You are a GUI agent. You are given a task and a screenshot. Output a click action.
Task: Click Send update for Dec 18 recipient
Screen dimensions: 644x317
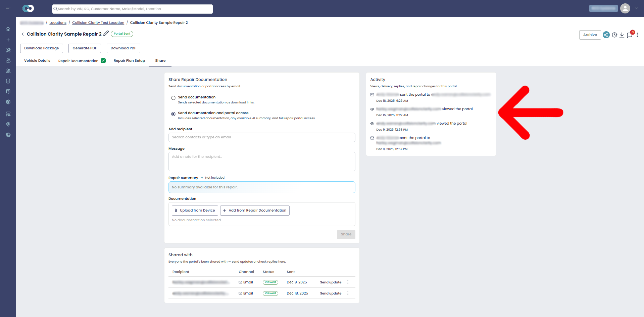[331, 293]
